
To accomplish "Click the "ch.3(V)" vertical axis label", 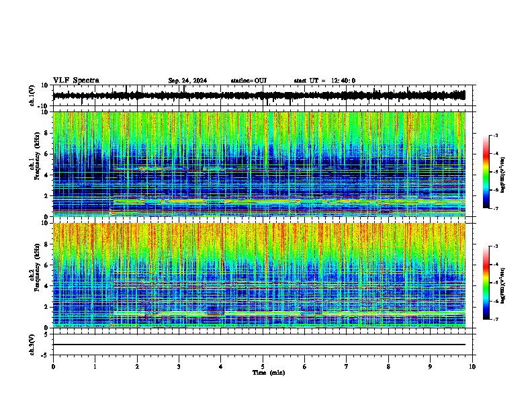I will (x=32, y=345).
